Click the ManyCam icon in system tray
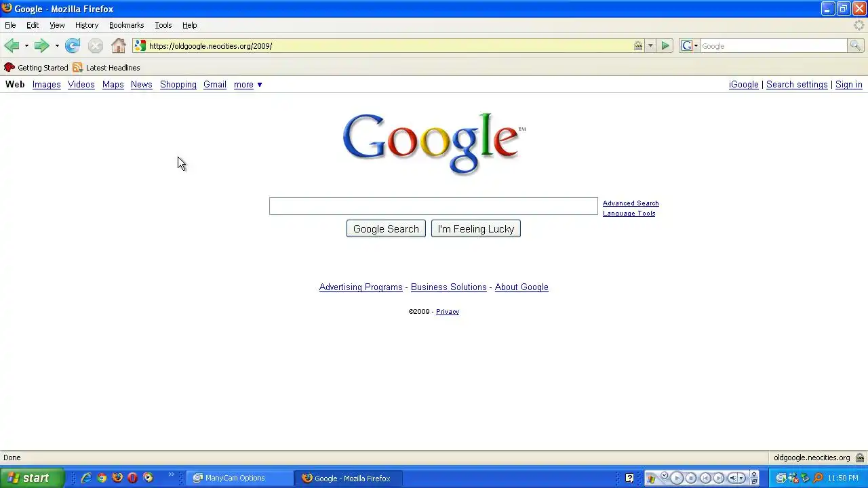 781,478
